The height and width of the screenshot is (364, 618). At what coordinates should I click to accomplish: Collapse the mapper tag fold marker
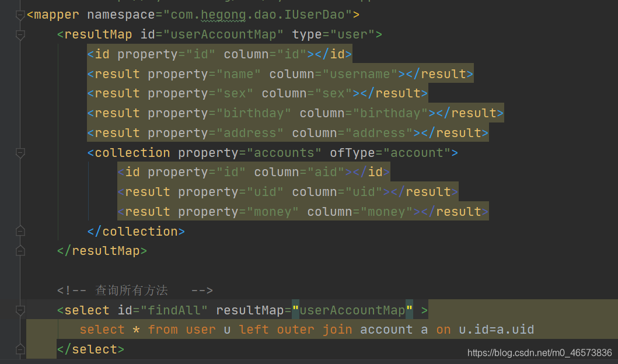coord(20,15)
